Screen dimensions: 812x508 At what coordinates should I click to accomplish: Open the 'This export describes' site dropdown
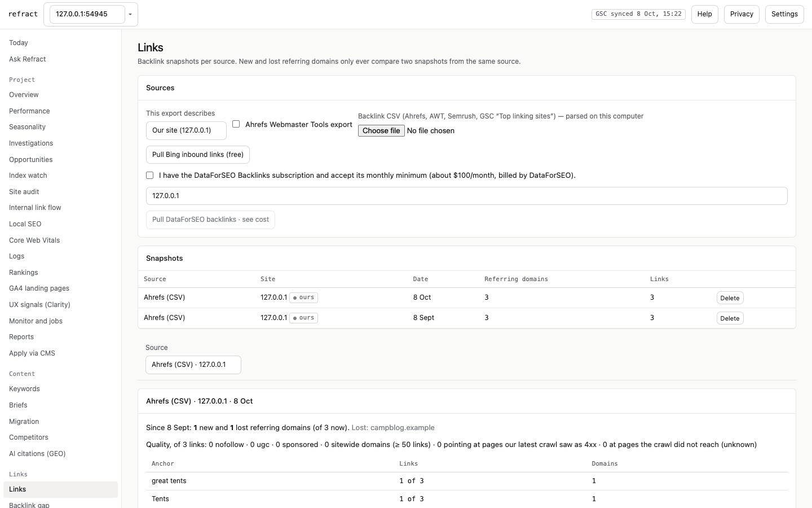[x=186, y=130]
